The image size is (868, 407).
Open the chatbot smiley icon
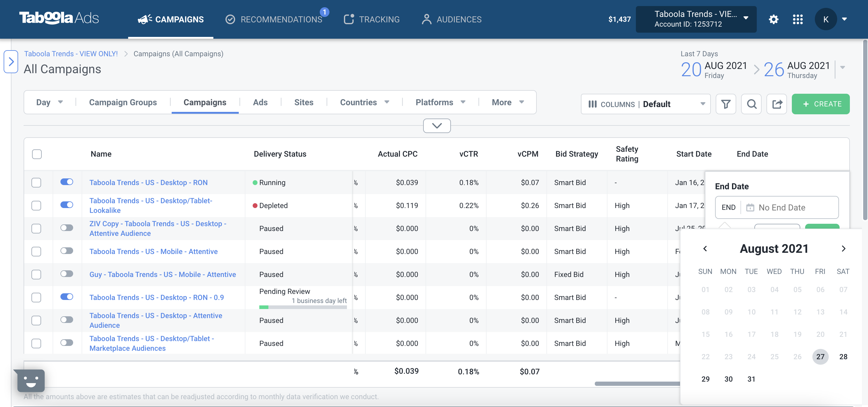coord(31,381)
